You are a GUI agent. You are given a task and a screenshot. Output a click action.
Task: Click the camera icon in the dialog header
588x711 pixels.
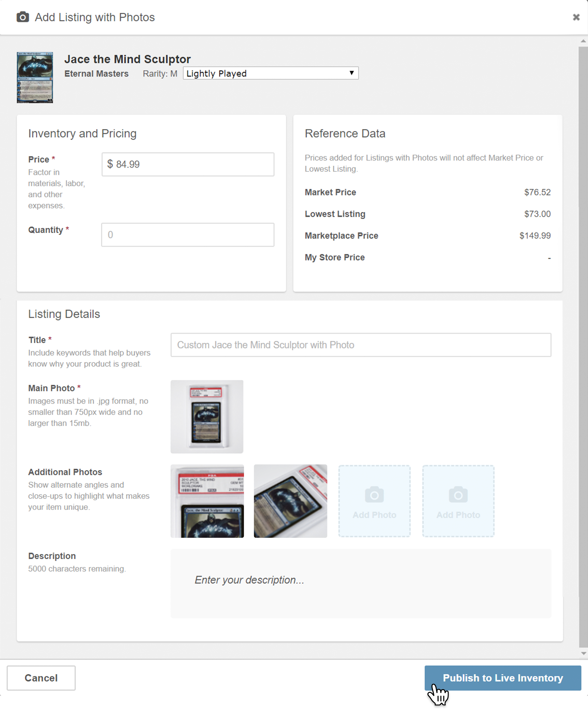tap(22, 17)
